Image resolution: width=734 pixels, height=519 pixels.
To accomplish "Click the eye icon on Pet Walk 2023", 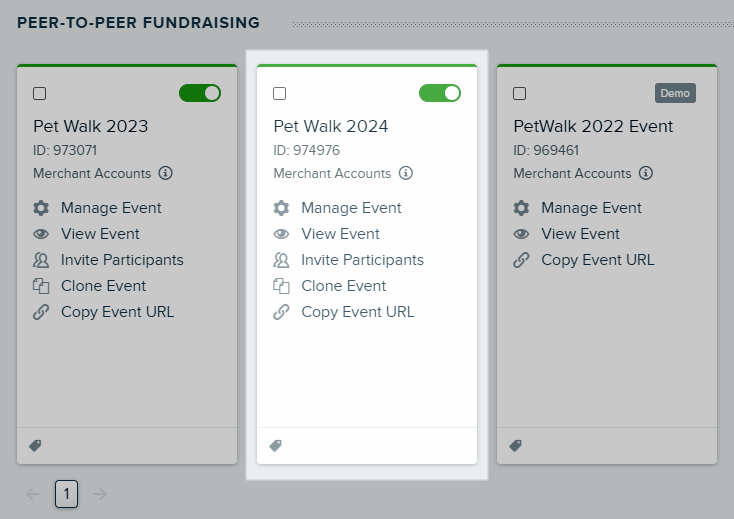I will point(41,234).
